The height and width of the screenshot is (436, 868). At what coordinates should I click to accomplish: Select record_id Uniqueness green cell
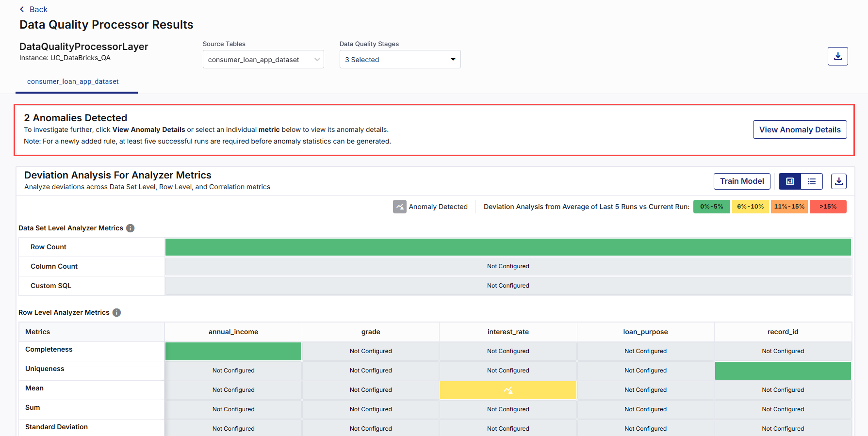(x=783, y=371)
